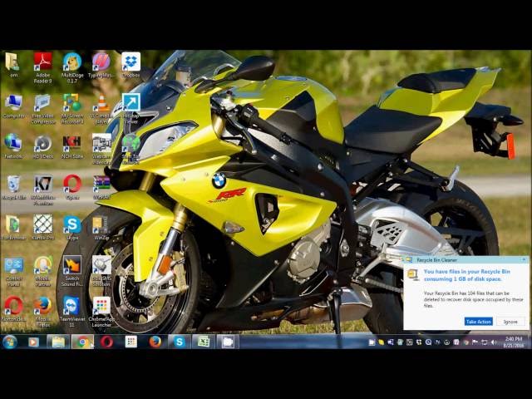Open the Windows Start menu
This screenshot has width=532, height=399.
[10, 342]
